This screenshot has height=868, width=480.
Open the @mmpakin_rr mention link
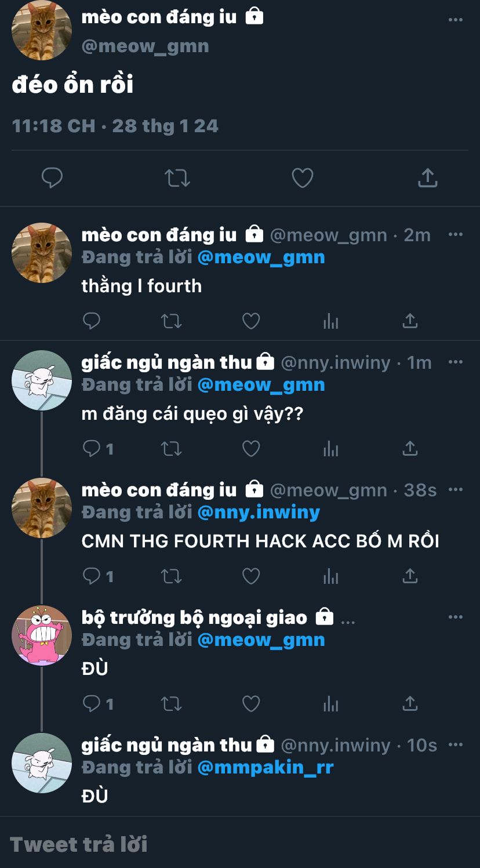pos(266,768)
